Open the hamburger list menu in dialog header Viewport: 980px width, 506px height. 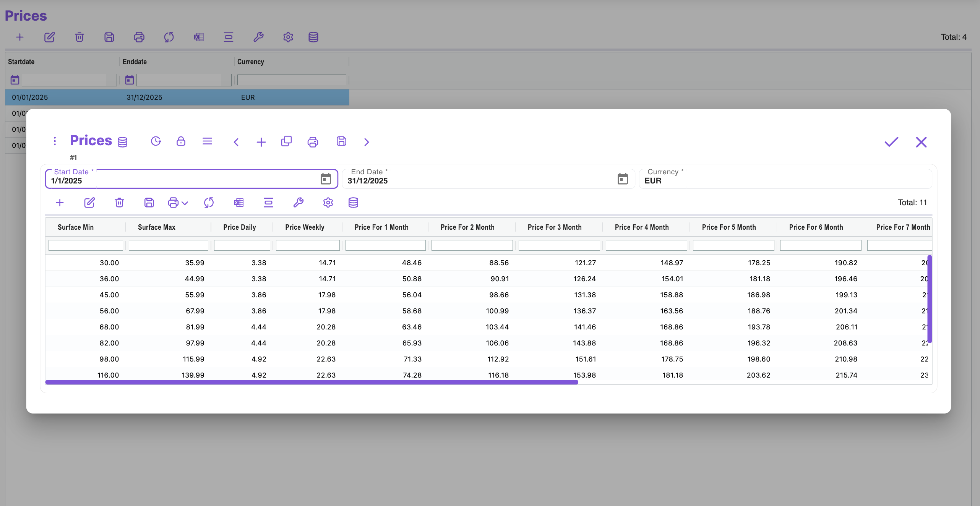[207, 141]
